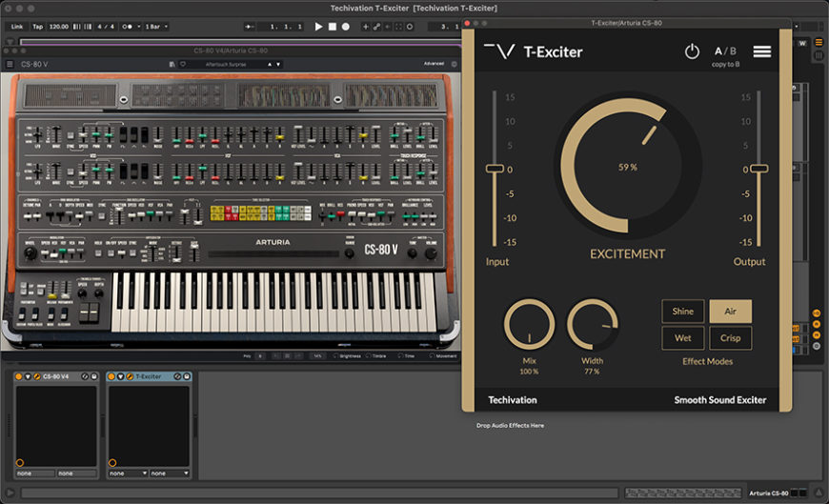The image size is (829, 504).
Task: Click T-Exciter device hot-swap icon
Action: point(177,376)
